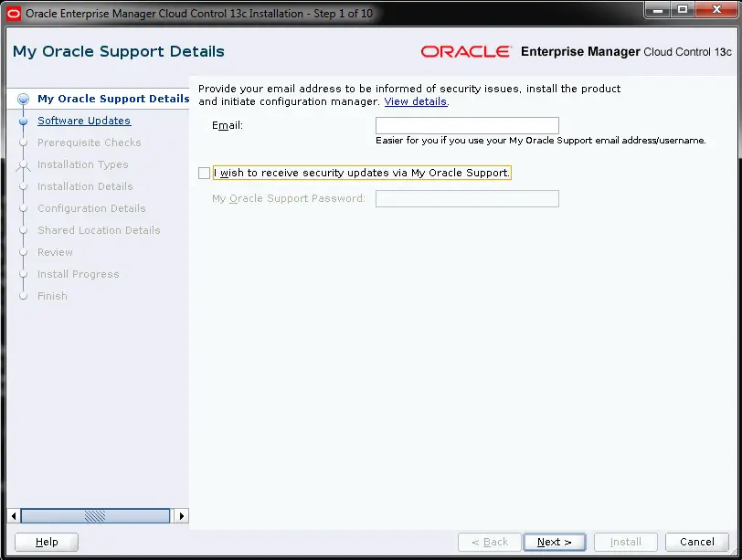Image resolution: width=742 pixels, height=560 pixels.
Task: Click the "My Oracle Support Password:" label
Action: pos(289,198)
